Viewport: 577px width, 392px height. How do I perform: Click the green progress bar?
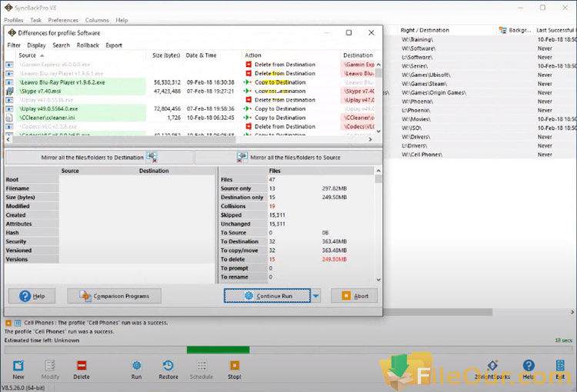[218, 350]
